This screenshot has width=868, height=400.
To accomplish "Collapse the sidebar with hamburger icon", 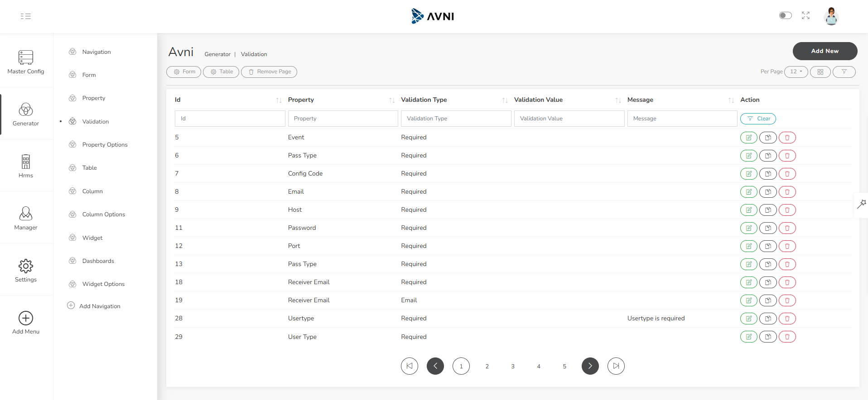I will (26, 16).
